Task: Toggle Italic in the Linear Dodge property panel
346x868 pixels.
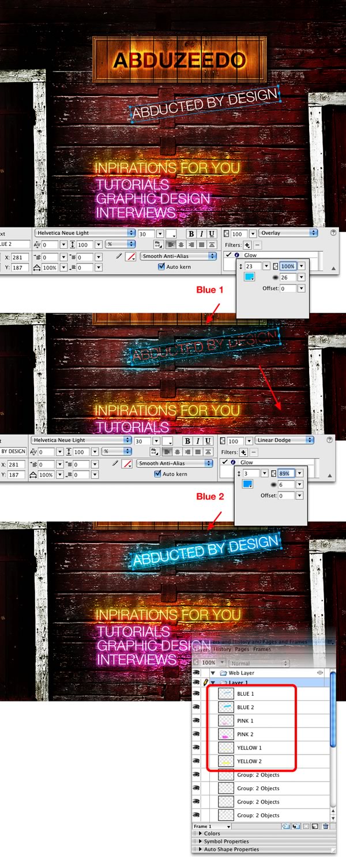Action: [x=197, y=441]
